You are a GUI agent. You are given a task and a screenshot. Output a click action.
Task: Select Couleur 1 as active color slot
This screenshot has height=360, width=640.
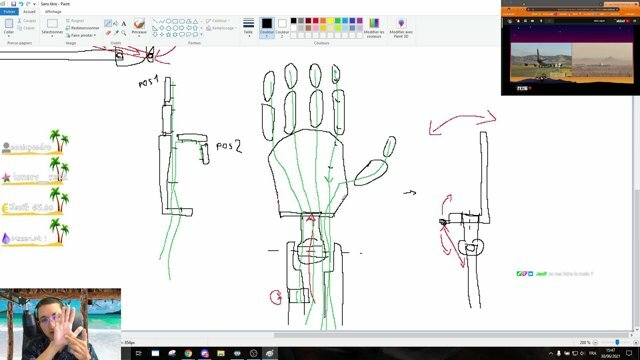[267, 27]
